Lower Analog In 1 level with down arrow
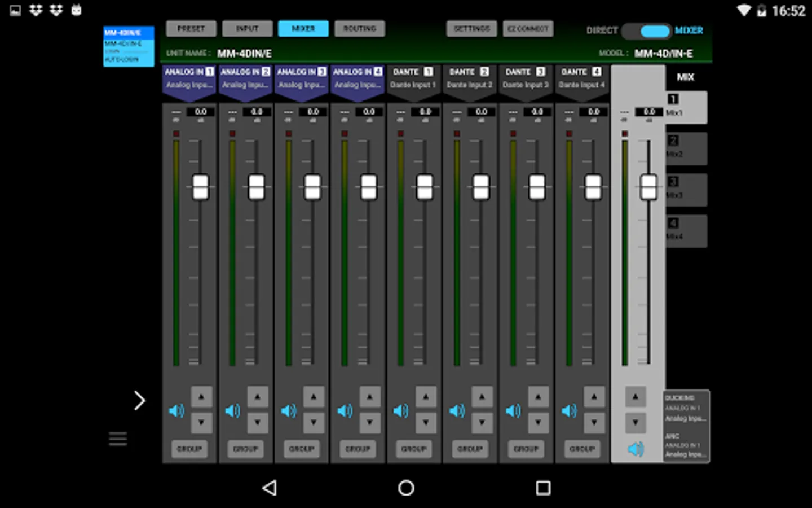Viewport: 812px width, 508px height. pos(201,423)
